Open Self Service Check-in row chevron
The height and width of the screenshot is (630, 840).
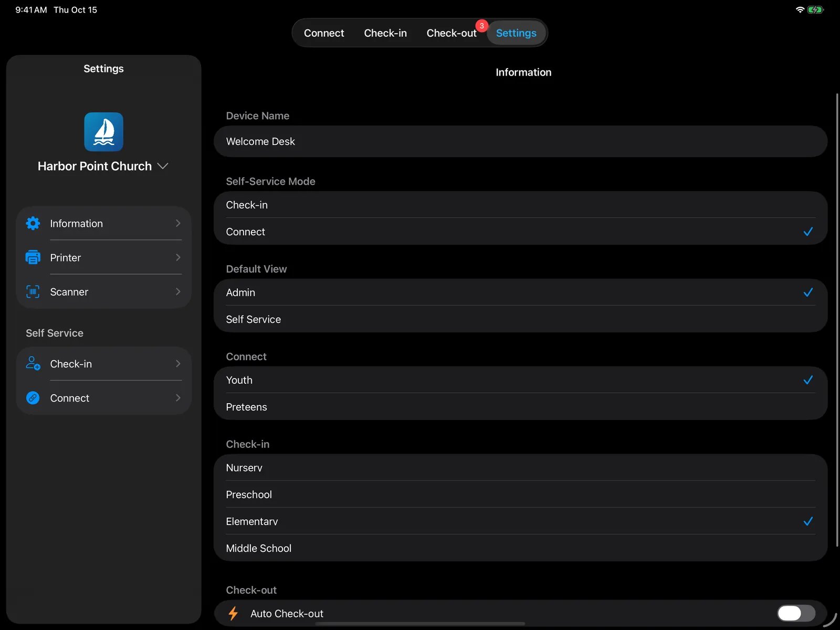(178, 363)
